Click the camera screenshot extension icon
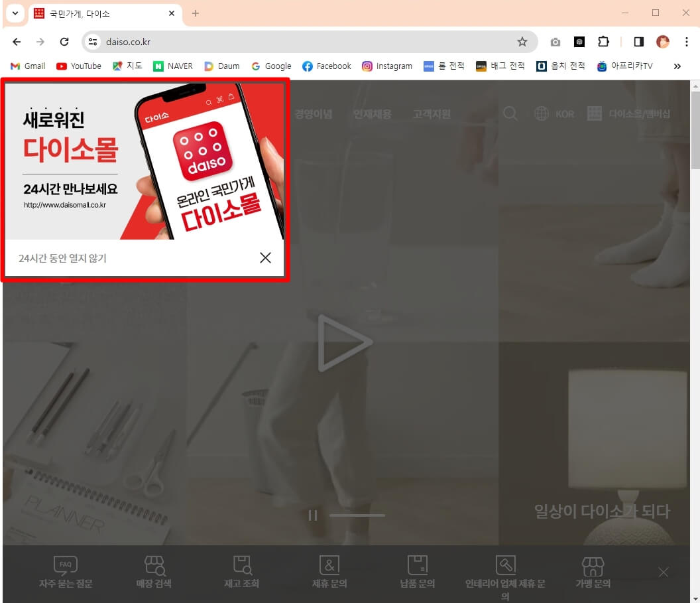Viewport: 700px width, 603px height. click(x=555, y=42)
